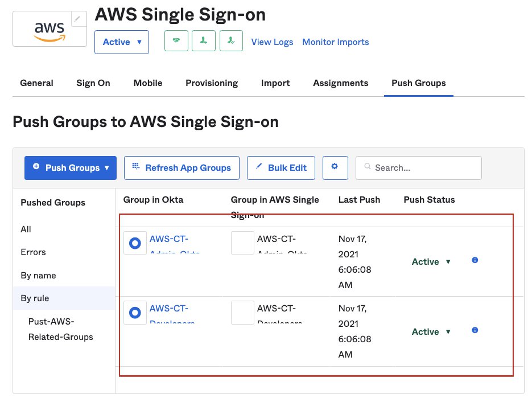
Task: Filter pushed groups by All
Action: pyautogui.click(x=26, y=229)
